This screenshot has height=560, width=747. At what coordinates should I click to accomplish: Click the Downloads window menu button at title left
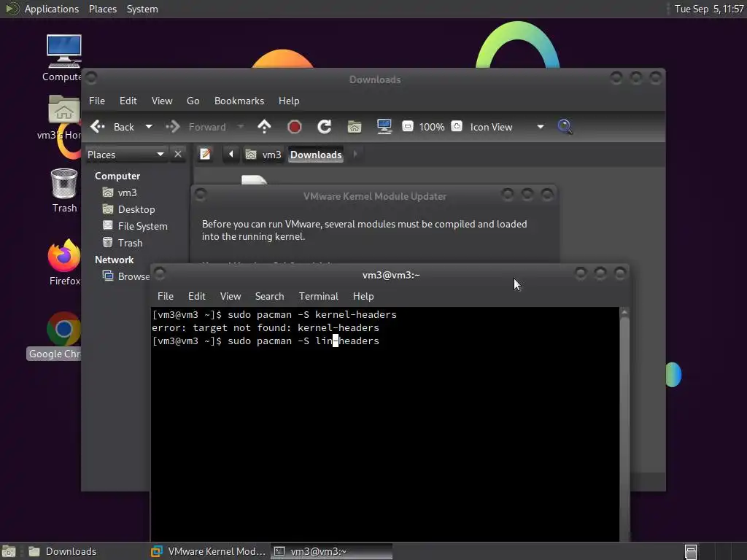pos(91,77)
